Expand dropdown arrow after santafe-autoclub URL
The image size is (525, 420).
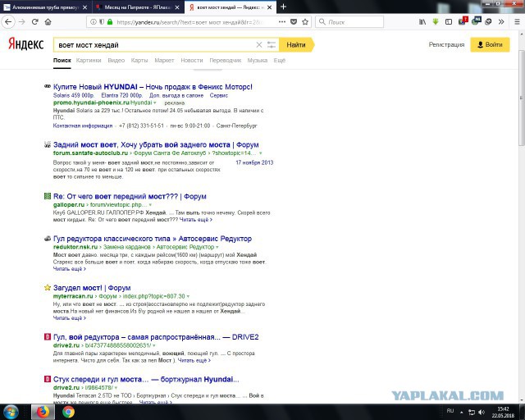click(261, 153)
